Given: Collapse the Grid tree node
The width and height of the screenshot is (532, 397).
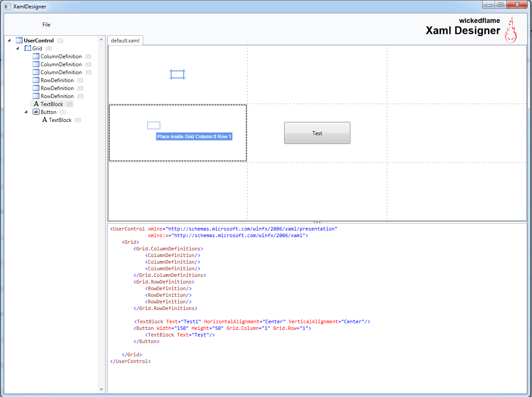Looking at the screenshot, I should [x=17, y=48].
